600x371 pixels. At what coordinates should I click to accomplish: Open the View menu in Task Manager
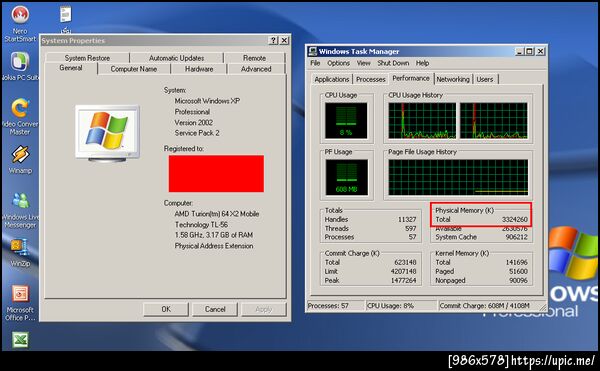pos(364,63)
